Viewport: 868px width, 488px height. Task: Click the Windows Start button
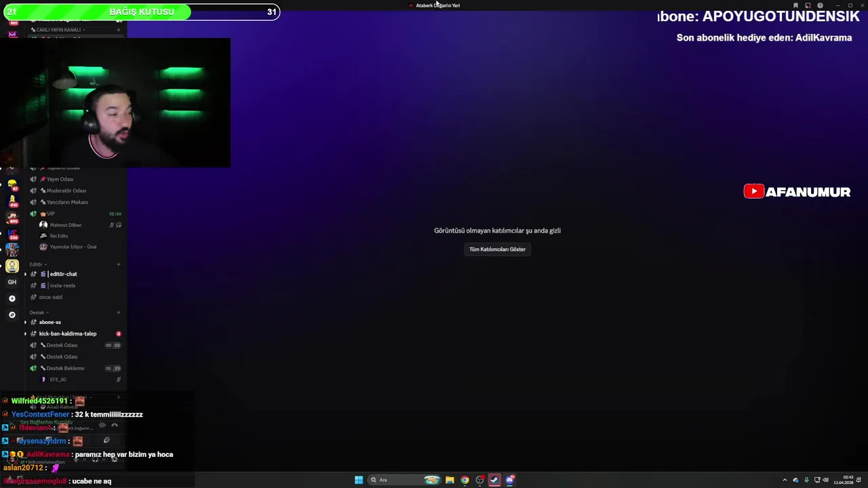(359, 480)
